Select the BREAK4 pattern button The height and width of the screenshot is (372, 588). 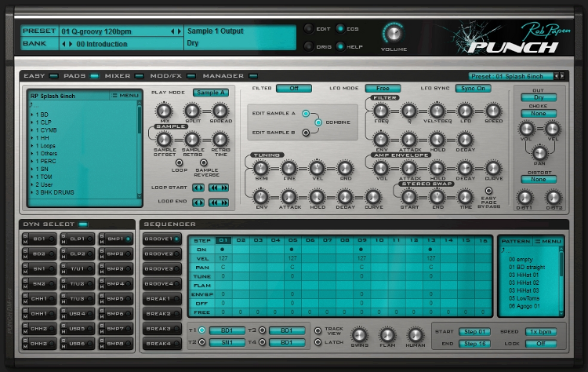[x=162, y=344]
